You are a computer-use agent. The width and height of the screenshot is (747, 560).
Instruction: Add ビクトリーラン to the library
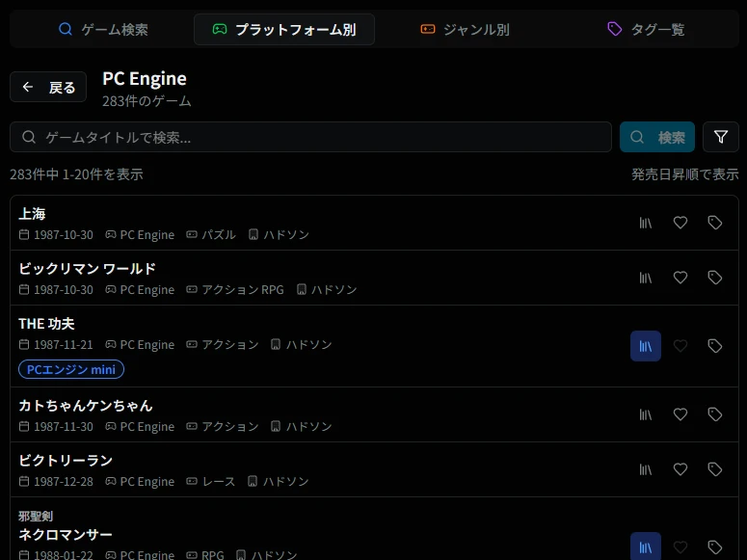click(646, 469)
